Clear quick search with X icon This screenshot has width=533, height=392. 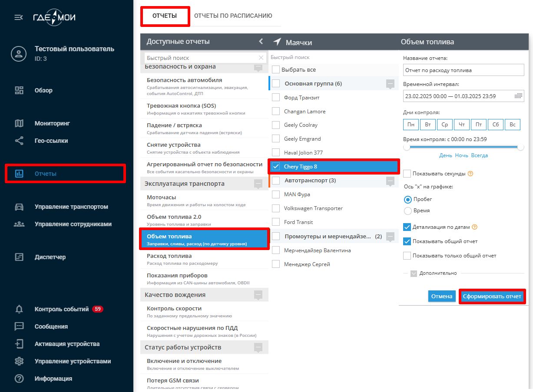[x=261, y=58]
